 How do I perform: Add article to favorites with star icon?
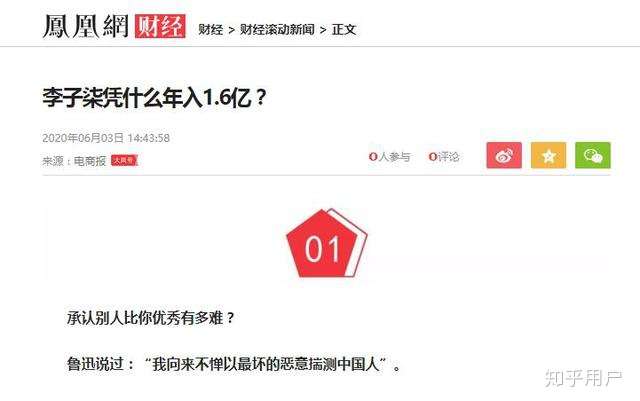[549, 155]
